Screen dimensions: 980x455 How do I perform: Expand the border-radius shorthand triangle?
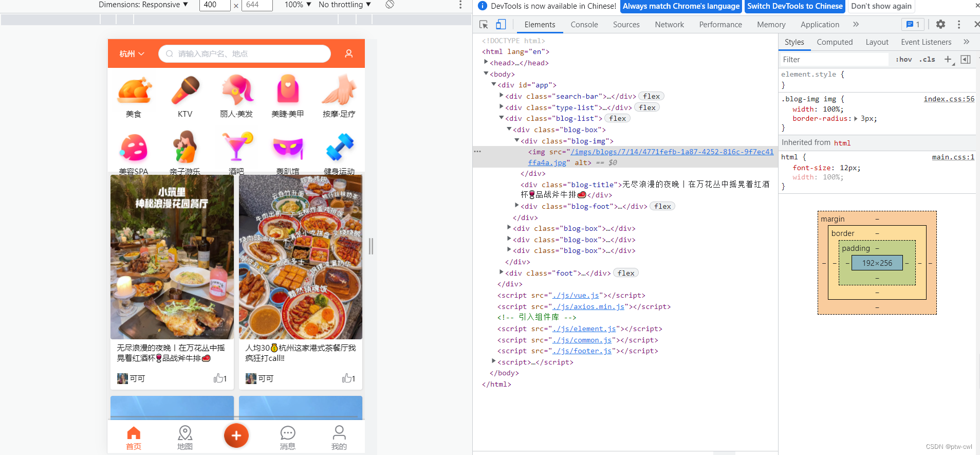856,119
